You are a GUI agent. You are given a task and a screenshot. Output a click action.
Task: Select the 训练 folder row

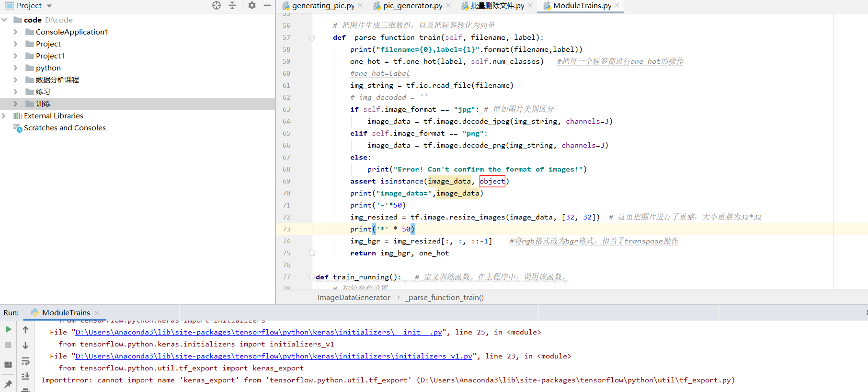click(x=137, y=104)
